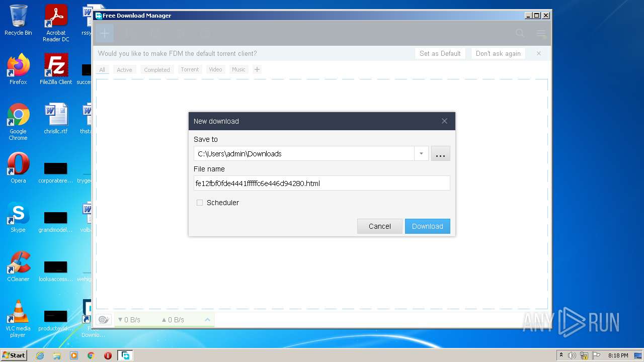Open the network tray icon
Screen dimensions: 644x362
click(x=584, y=355)
